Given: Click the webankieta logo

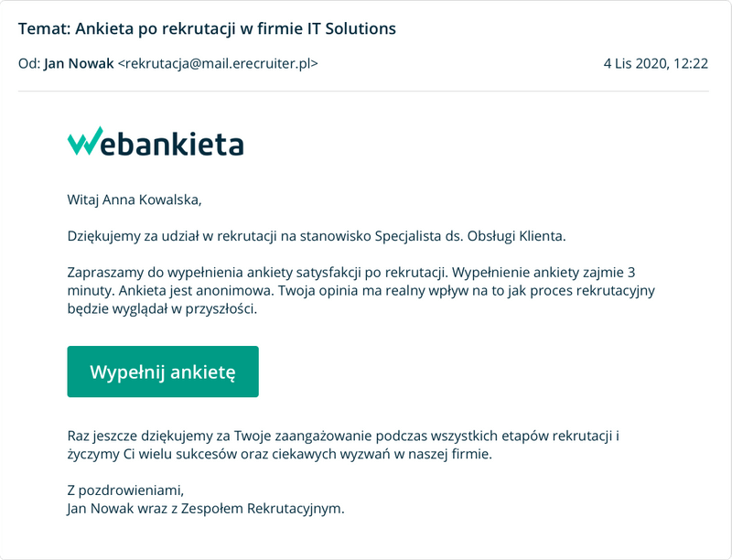Looking at the screenshot, I should pyautogui.click(x=156, y=141).
